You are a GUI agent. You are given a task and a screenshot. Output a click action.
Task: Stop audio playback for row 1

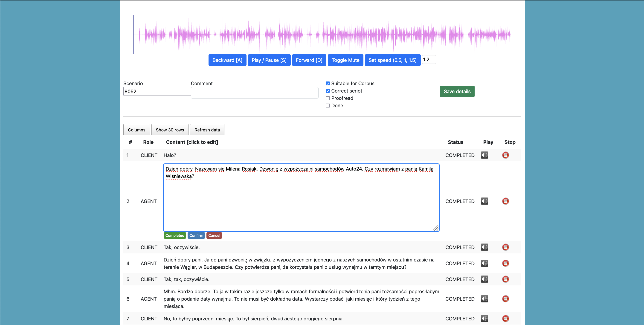click(x=505, y=155)
